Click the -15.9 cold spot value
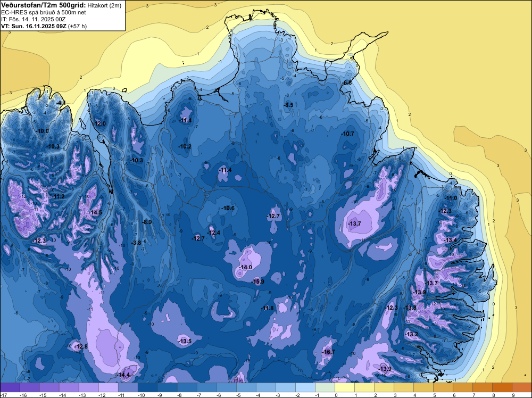532x398 pixels. tap(257, 281)
